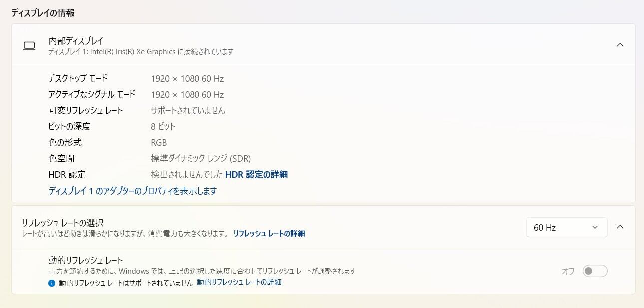644x308 pixels.
Task: Click the 可変リフレッシュ レート row value
Action: 188,110
